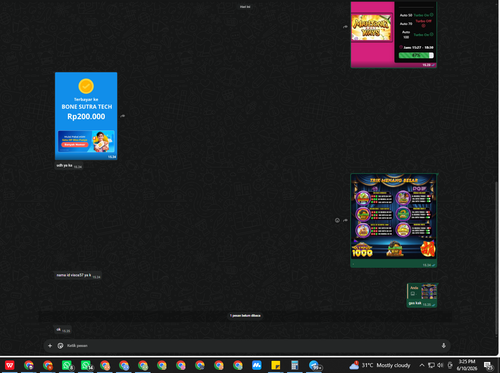Focus the Ketik pesan message input field
500x373 pixels.
click(247, 346)
